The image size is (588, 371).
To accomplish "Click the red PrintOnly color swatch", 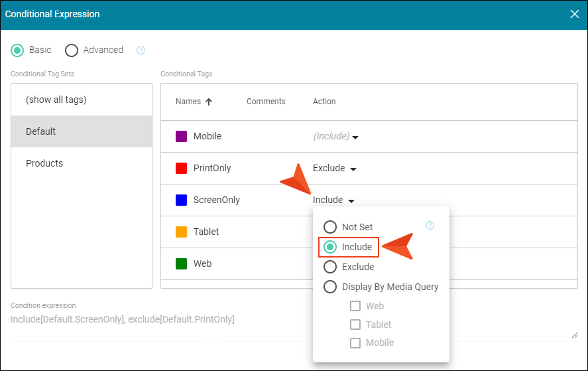I will 182,168.
